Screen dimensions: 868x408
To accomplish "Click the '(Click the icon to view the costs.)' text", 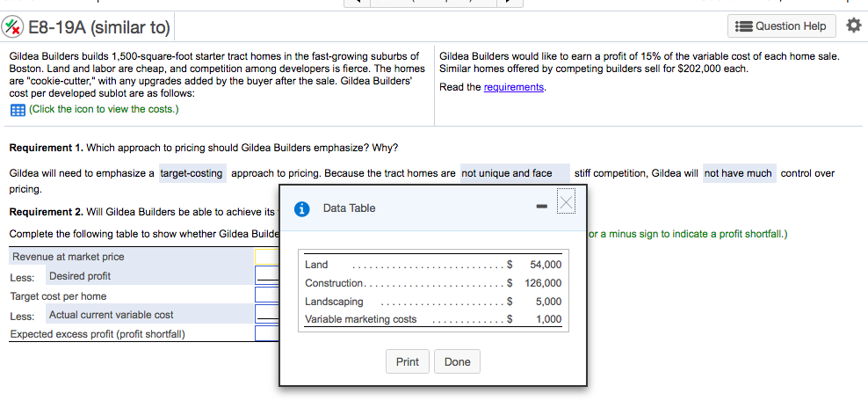I will pyautogui.click(x=104, y=109).
